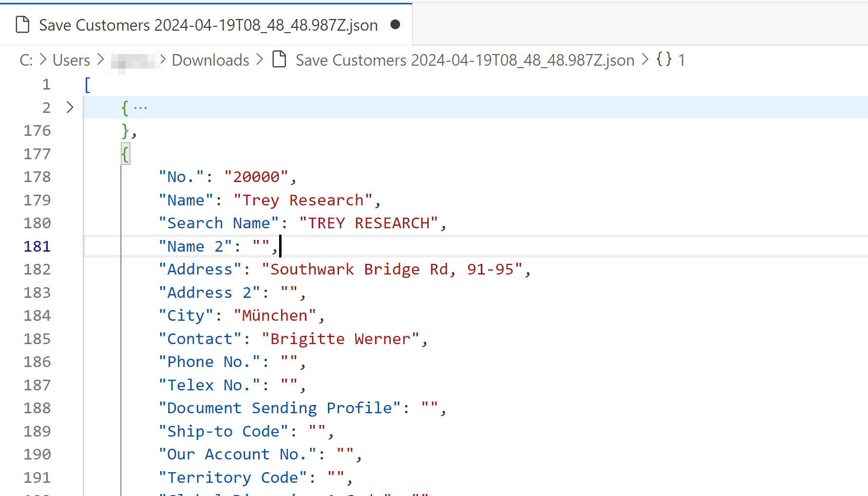868x496 pixels.
Task: Select the Save Customers JSON editor tab
Action: [208, 25]
